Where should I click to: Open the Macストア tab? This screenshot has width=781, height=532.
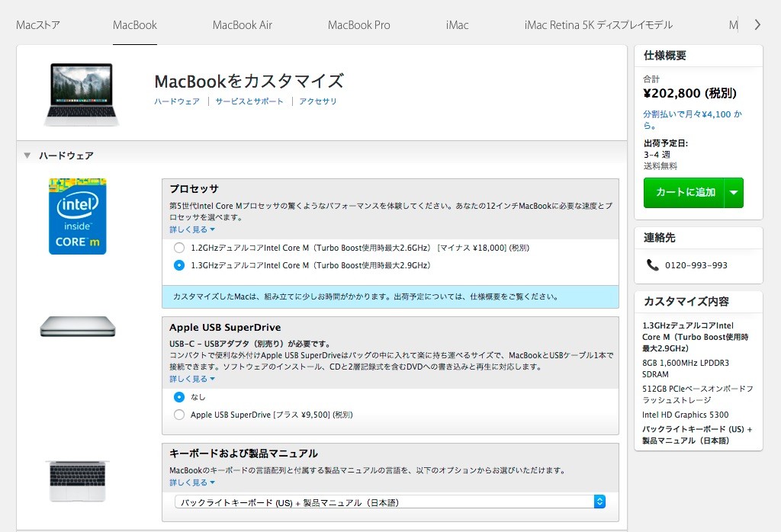tap(38, 25)
